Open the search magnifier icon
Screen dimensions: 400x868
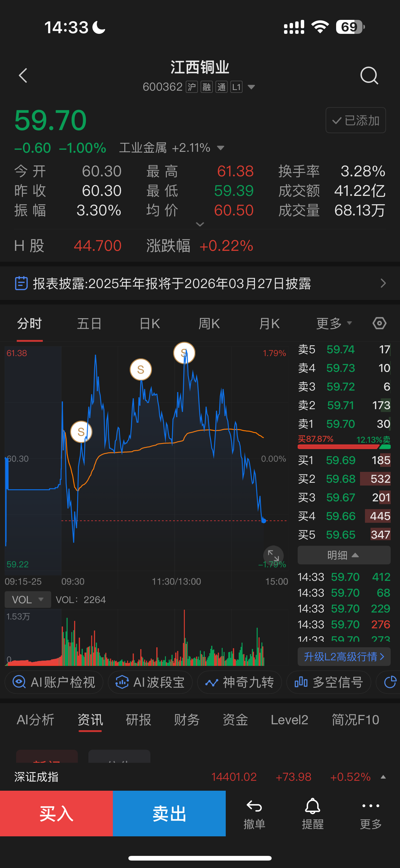click(x=369, y=75)
